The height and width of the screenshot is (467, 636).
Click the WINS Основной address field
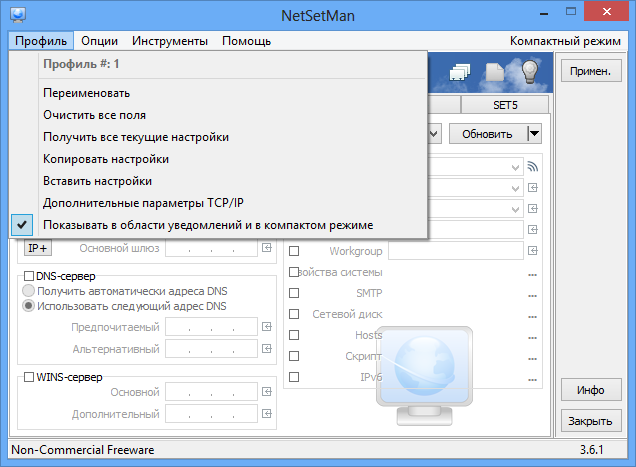coord(211,392)
